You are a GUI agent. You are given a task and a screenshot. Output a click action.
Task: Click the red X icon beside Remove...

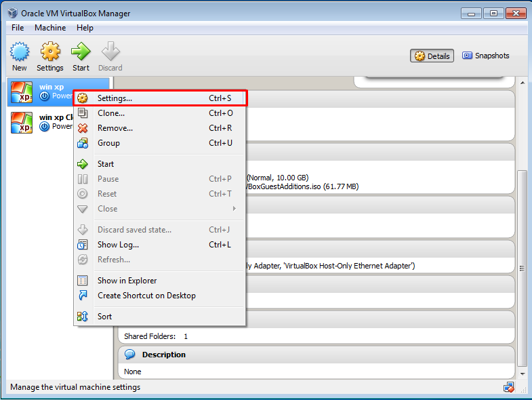83,128
